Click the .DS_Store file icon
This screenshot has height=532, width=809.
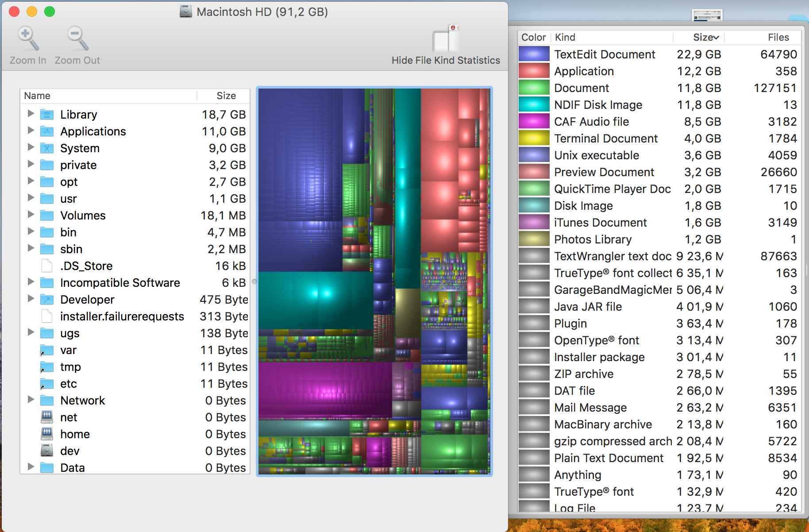(x=47, y=266)
